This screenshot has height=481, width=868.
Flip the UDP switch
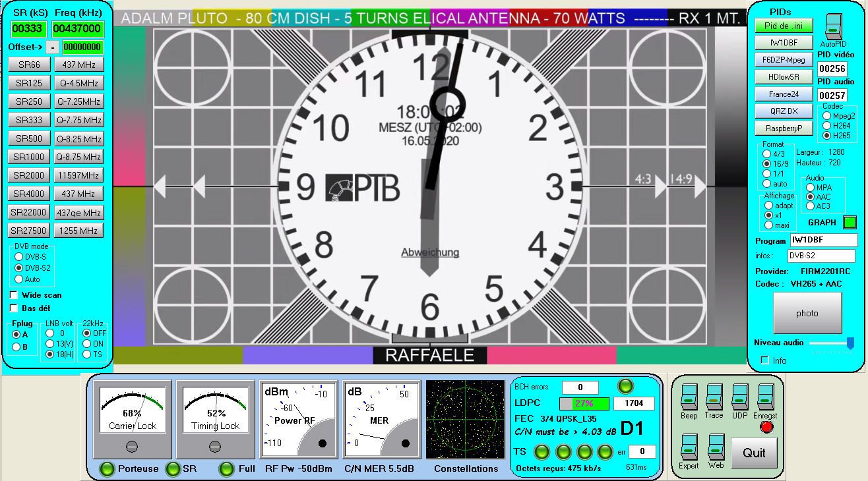pos(740,397)
